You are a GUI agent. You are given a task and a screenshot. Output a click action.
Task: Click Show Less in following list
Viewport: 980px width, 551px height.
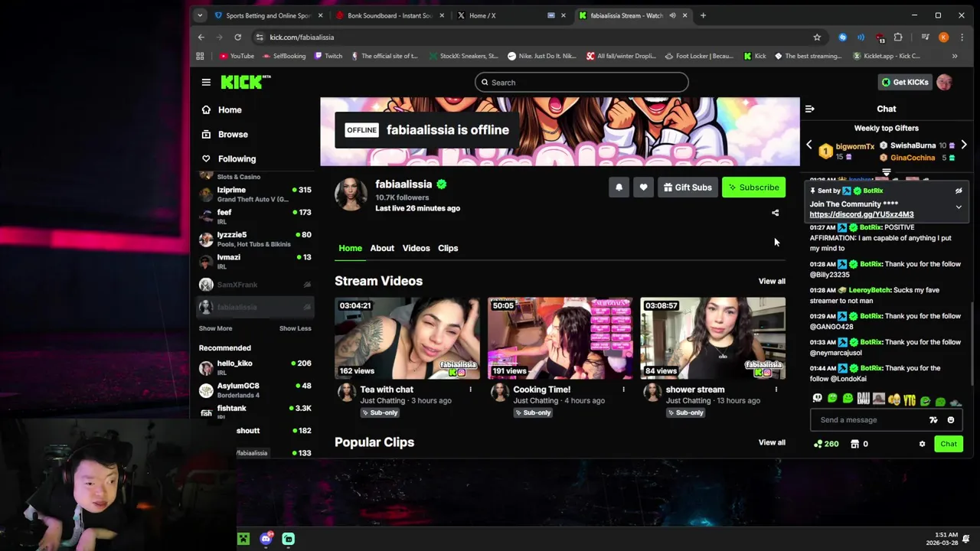pyautogui.click(x=295, y=328)
